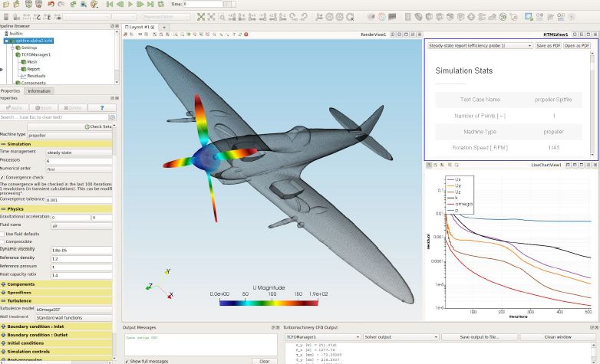The width and height of the screenshot is (600, 364).
Task: Click the Clear button in Output Messages
Action: (265, 361)
